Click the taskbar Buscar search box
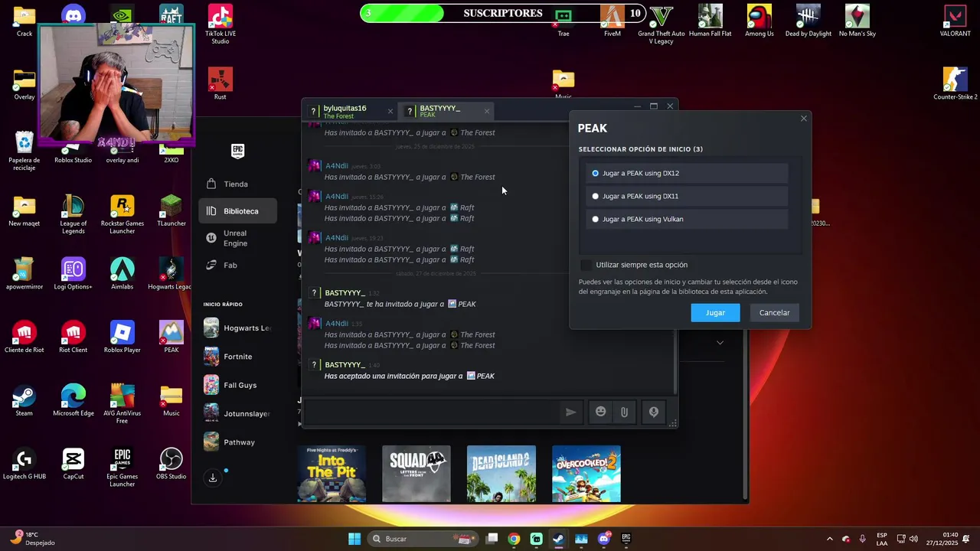Image resolution: width=980 pixels, height=551 pixels. pos(423,539)
